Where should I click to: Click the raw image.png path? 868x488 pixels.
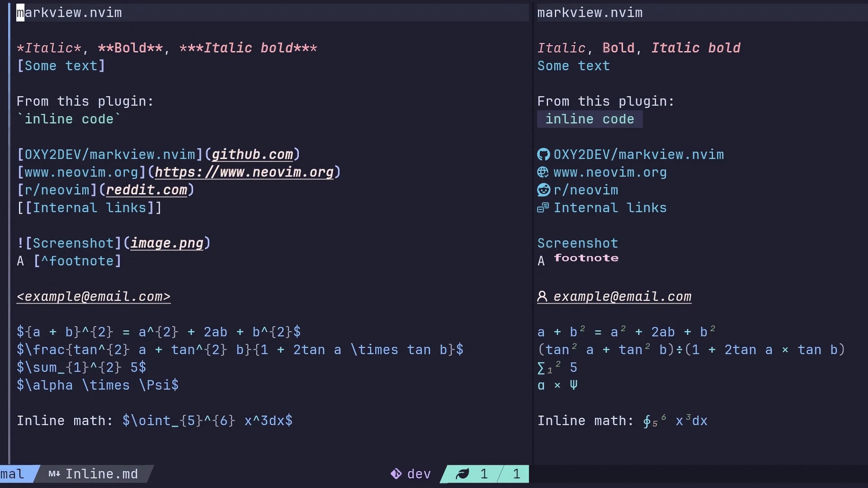pyautogui.click(x=167, y=243)
